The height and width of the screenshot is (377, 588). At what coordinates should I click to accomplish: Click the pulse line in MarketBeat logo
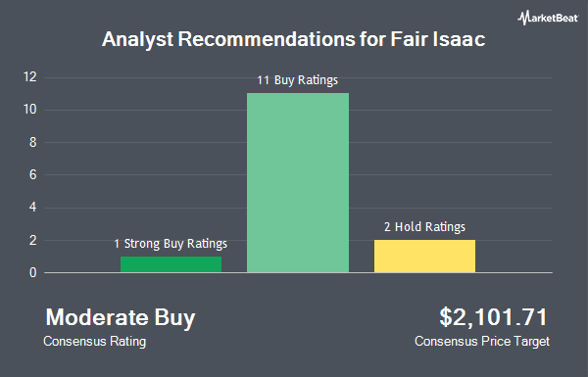tap(523, 18)
